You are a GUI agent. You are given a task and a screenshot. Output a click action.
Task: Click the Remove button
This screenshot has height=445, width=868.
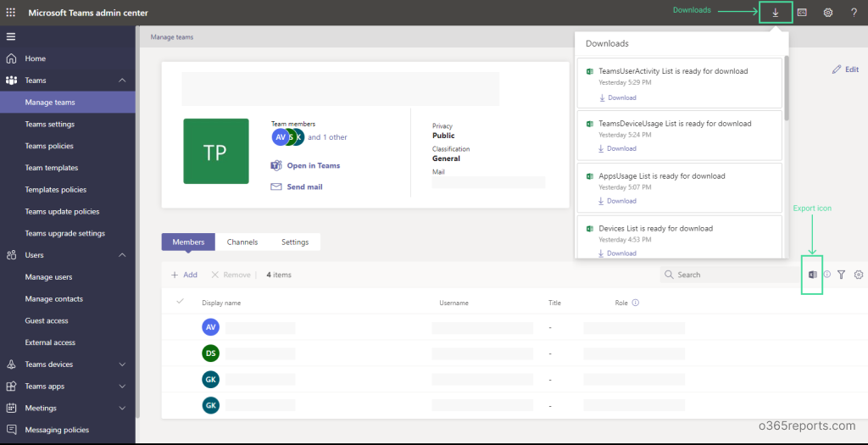231,275
